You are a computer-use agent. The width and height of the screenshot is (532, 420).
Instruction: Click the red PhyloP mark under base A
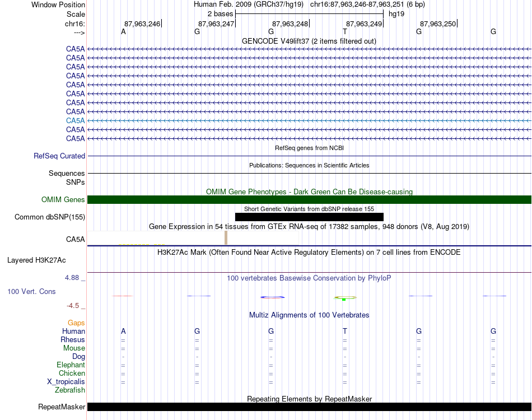click(x=123, y=296)
